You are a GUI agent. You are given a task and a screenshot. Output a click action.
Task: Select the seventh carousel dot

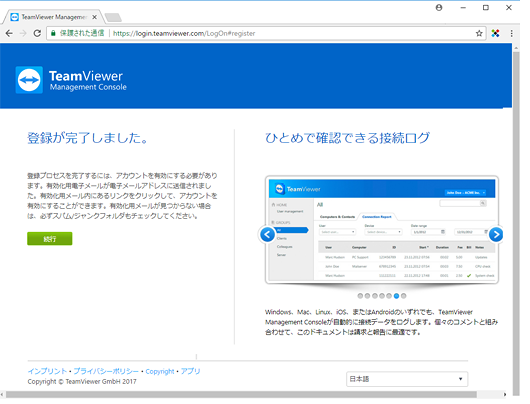coord(404,296)
